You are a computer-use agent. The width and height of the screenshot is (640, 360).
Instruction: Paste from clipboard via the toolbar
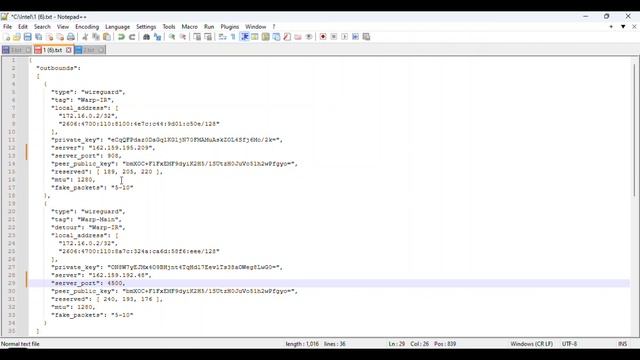point(107,37)
